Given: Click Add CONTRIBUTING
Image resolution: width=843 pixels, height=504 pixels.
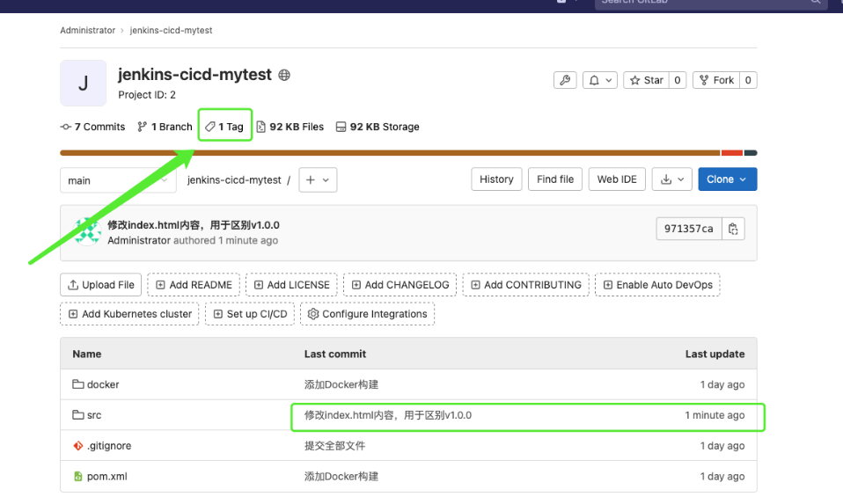Looking at the screenshot, I should coord(526,285).
